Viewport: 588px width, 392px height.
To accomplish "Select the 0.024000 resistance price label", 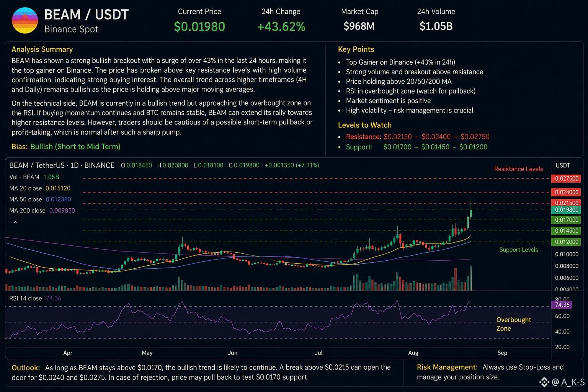I will pos(565,192).
